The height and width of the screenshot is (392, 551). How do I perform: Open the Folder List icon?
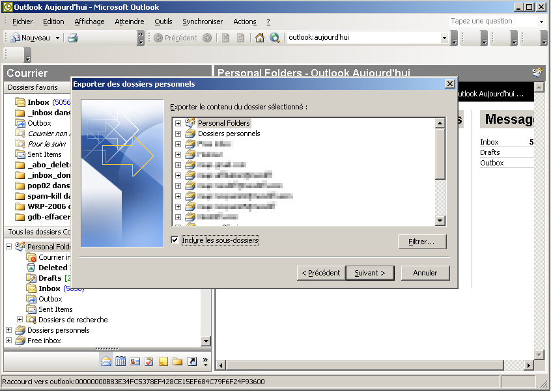(177, 361)
